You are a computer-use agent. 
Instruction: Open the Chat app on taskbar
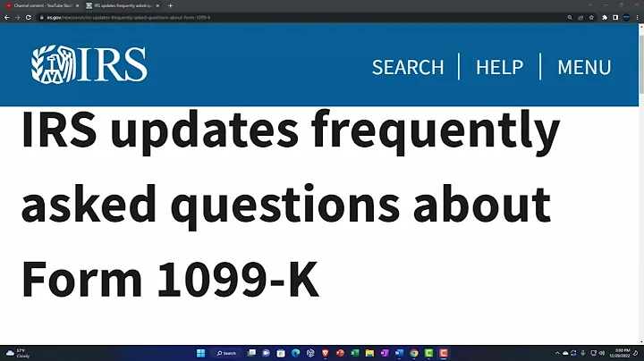coord(267,353)
